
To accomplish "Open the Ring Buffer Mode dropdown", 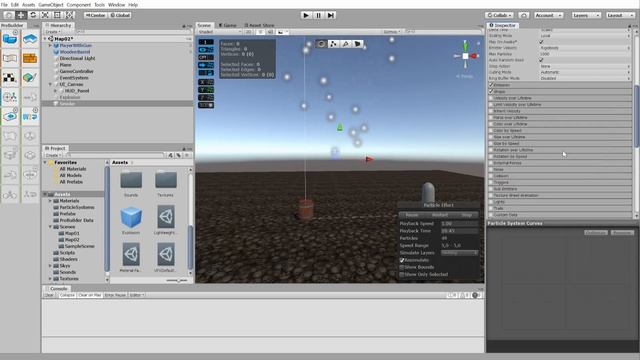I will point(585,78).
